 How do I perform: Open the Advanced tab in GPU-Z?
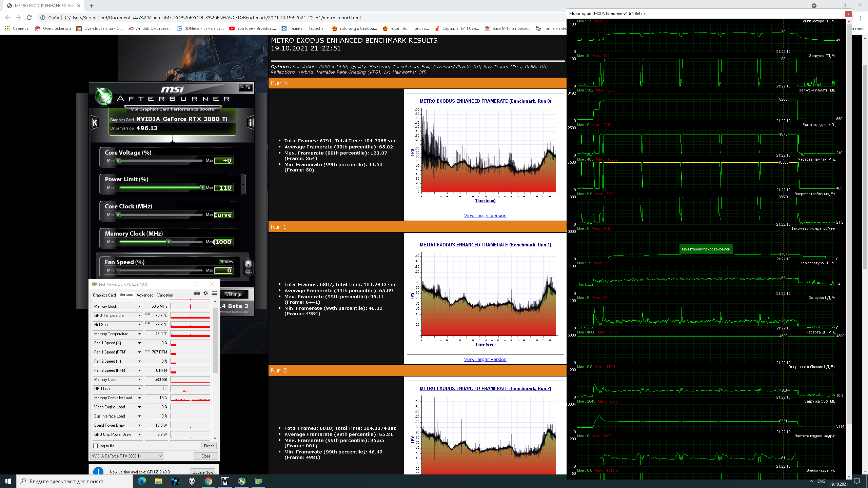tap(145, 295)
